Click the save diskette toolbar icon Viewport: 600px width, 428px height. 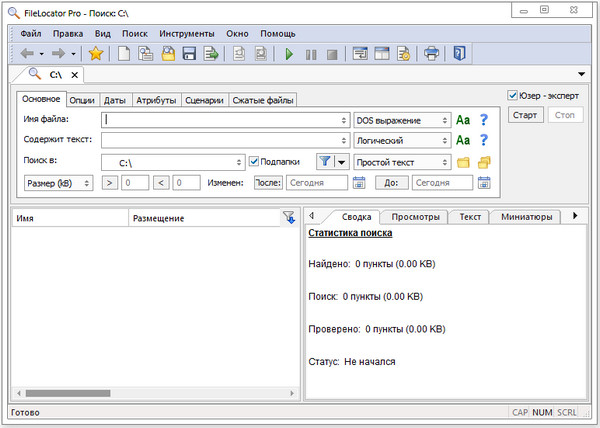point(188,53)
